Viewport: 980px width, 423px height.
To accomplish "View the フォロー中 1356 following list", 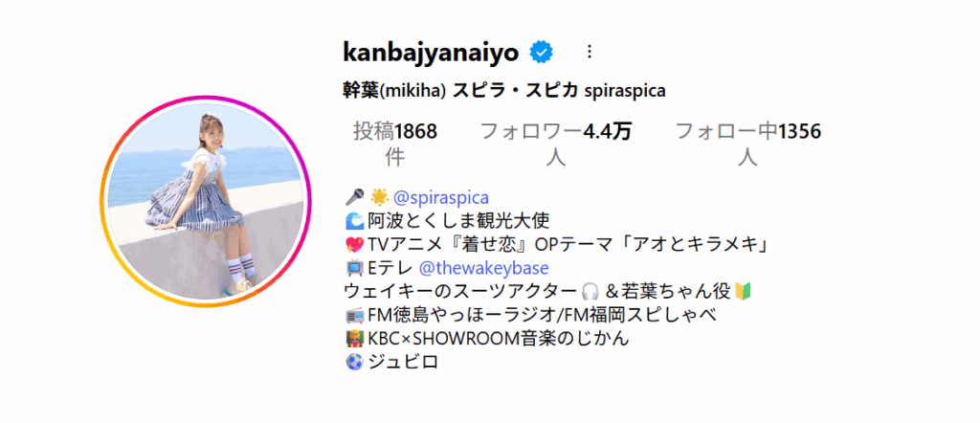I will pyautogui.click(x=748, y=144).
